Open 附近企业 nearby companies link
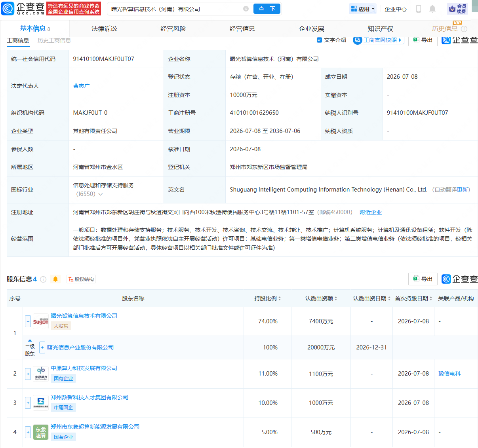Viewport: 478px width, 448px height. [x=371, y=212]
